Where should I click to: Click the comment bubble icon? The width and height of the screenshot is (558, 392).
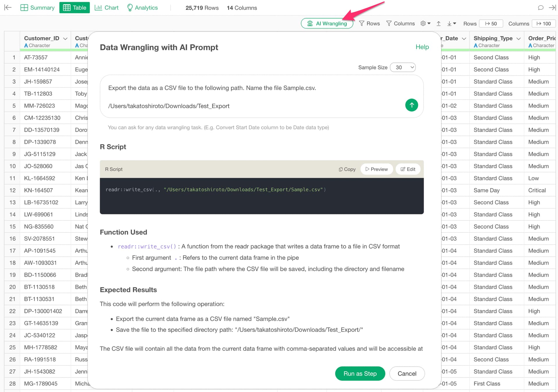click(x=541, y=8)
